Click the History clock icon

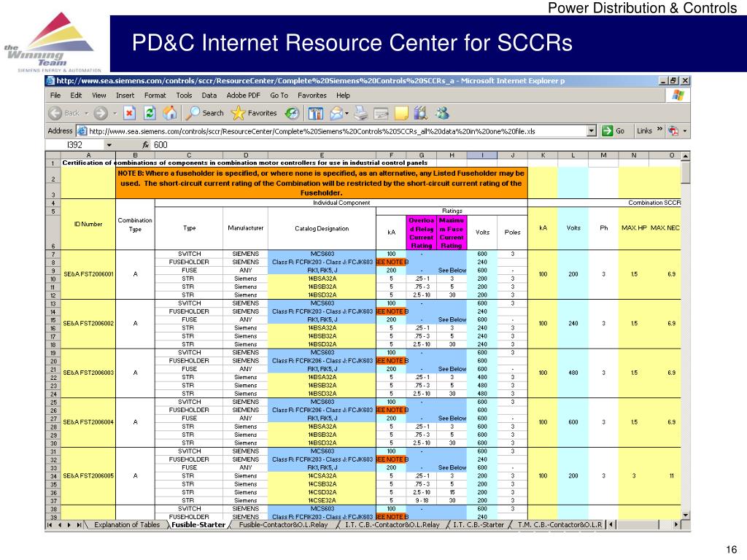click(x=292, y=113)
